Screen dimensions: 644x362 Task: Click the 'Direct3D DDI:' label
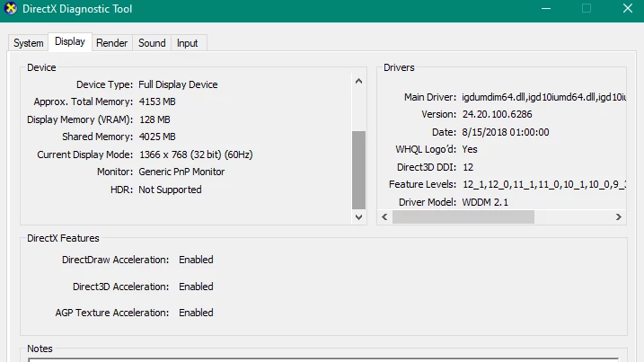427,167
